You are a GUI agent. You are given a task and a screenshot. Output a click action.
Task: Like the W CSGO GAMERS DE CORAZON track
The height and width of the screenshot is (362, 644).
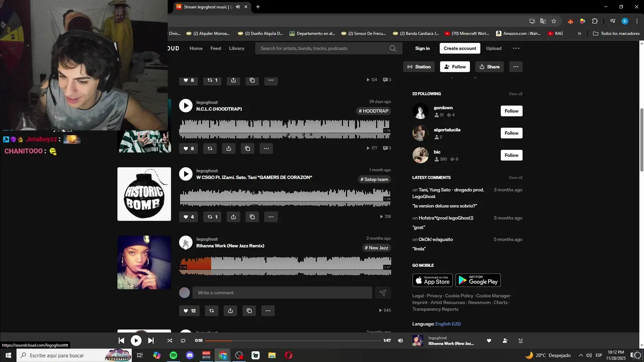pos(189,217)
